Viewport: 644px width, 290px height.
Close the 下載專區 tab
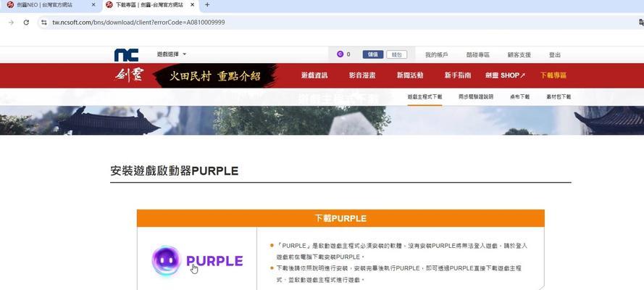pyautogui.click(x=192, y=5)
